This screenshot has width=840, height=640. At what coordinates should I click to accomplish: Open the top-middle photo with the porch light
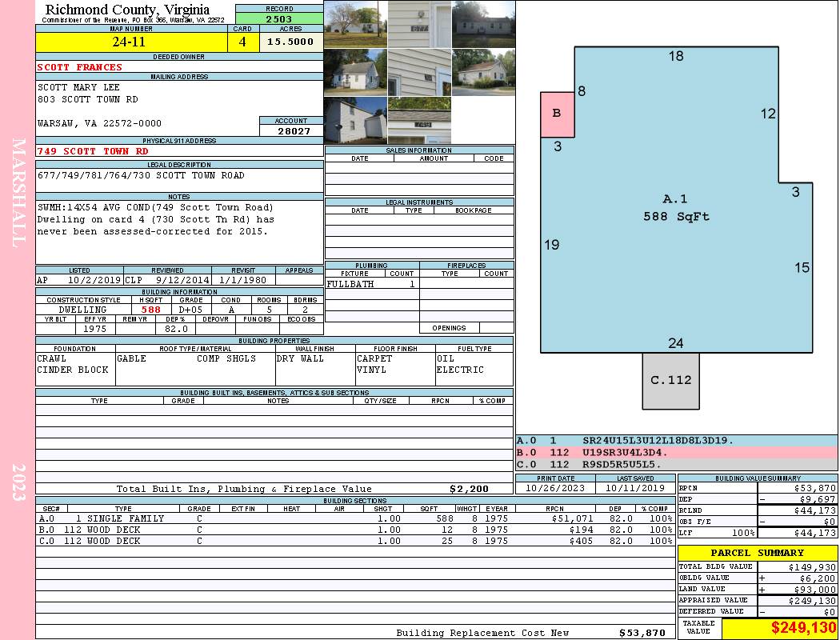[x=419, y=24]
